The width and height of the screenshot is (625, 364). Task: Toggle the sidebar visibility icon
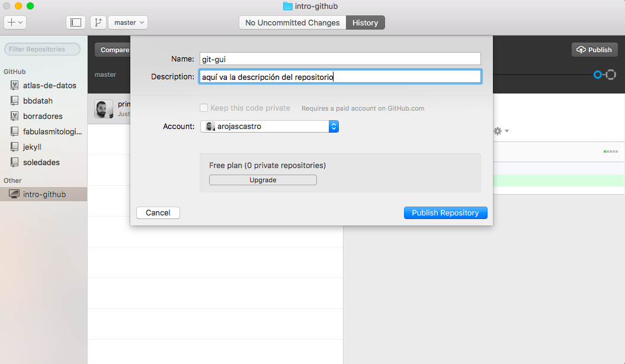[x=76, y=22]
